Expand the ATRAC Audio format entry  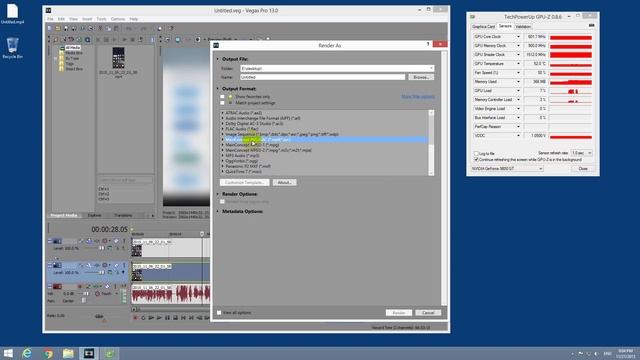(x=223, y=113)
